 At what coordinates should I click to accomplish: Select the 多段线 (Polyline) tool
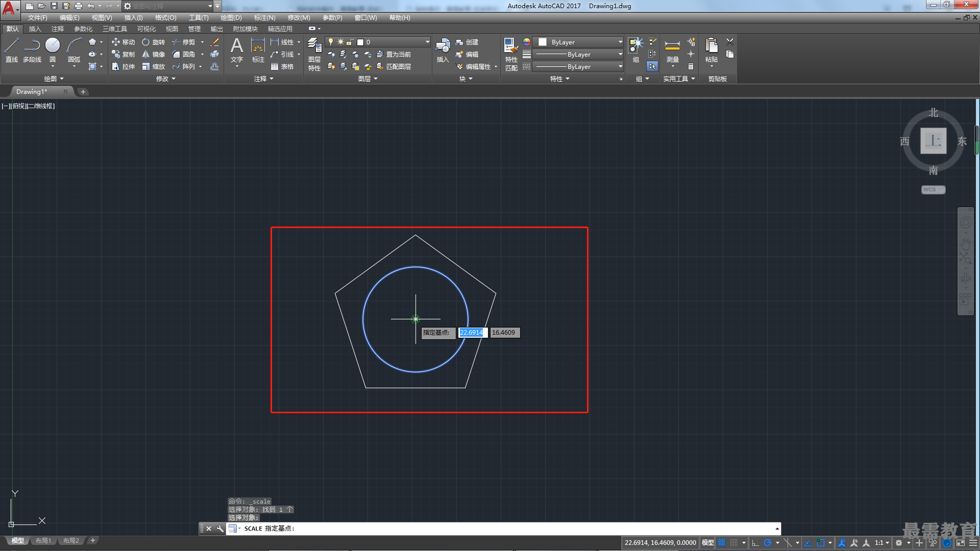(x=32, y=50)
